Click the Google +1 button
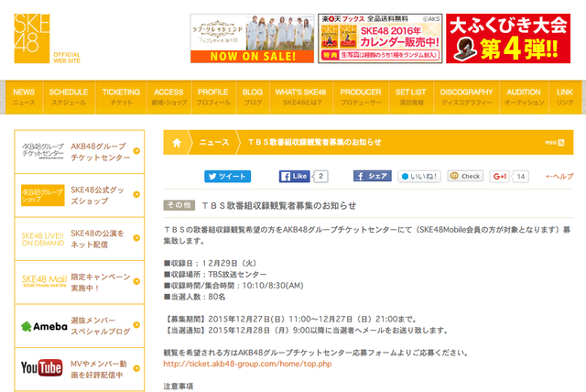The image size is (586, 392). (500, 177)
